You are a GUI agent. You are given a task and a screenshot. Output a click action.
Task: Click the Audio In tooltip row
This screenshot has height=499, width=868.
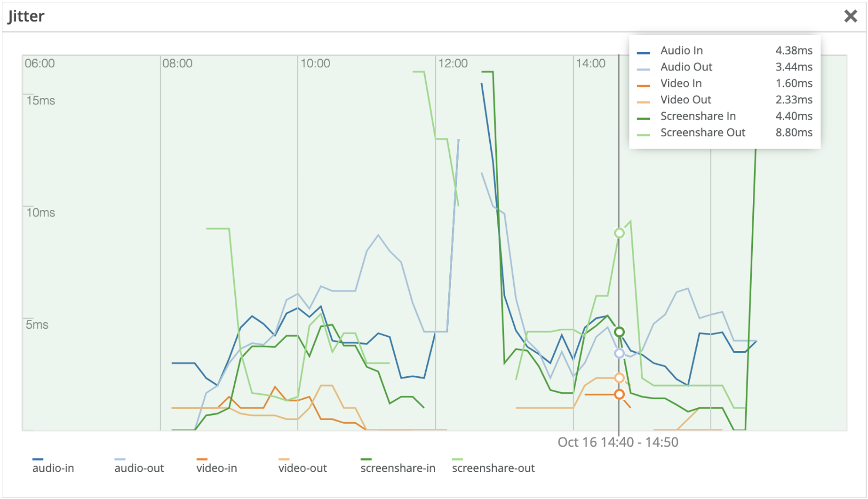click(x=724, y=50)
